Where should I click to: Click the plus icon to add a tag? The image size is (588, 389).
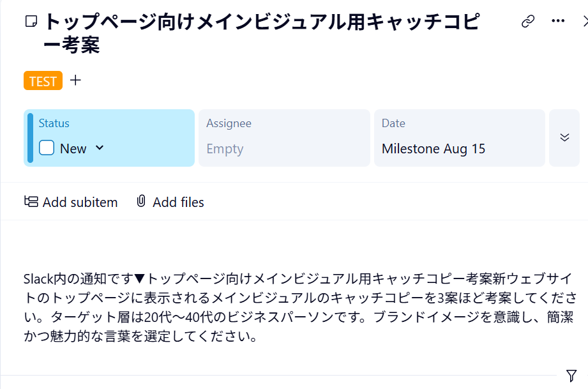click(x=75, y=80)
